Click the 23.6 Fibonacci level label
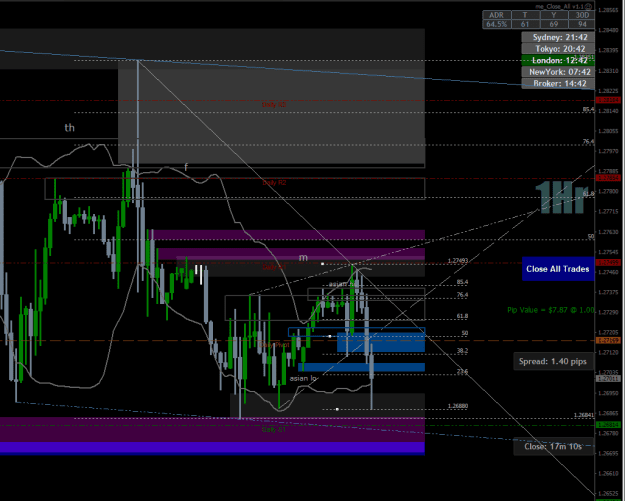The image size is (625, 501). pyautogui.click(x=462, y=371)
